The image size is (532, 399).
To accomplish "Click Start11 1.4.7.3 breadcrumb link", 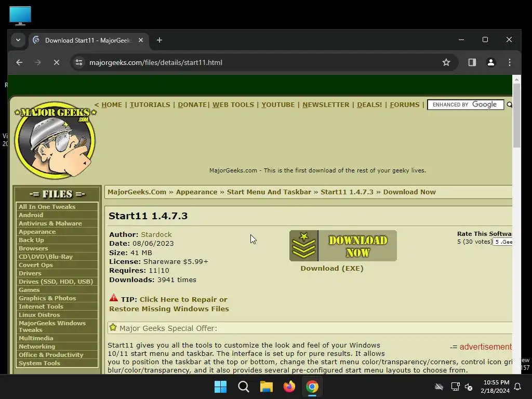I will pyautogui.click(x=347, y=192).
